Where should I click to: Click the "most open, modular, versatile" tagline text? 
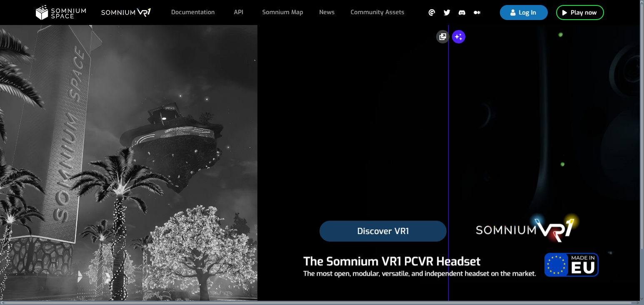419,274
